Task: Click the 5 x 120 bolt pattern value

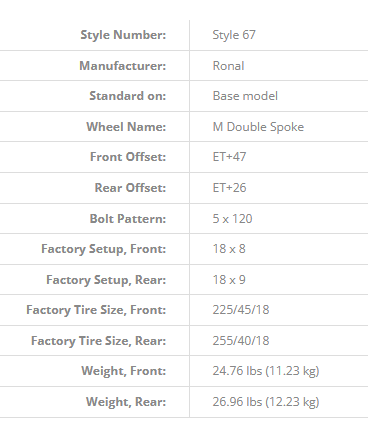Action: (232, 219)
